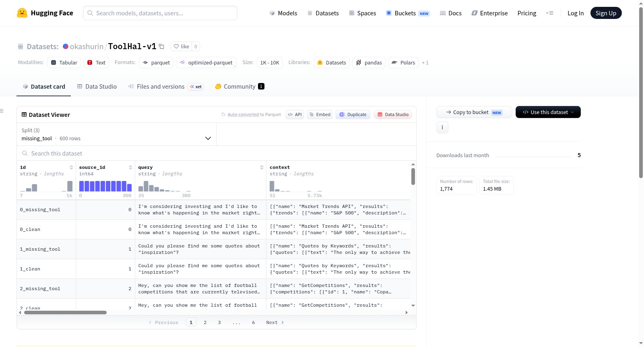
Task: Sort the id column
Action: [x=71, y=167]
